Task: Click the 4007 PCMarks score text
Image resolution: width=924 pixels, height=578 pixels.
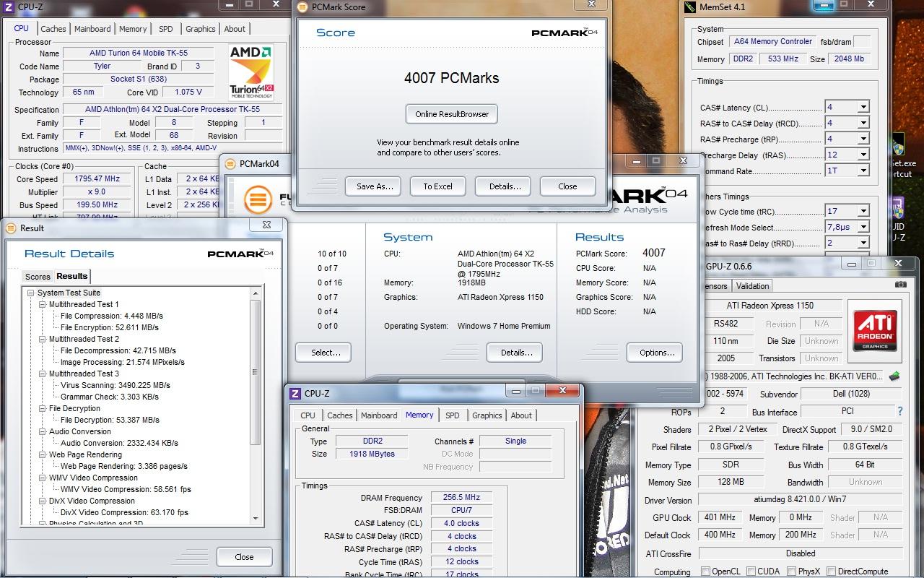Action: [x=452, y=78]
